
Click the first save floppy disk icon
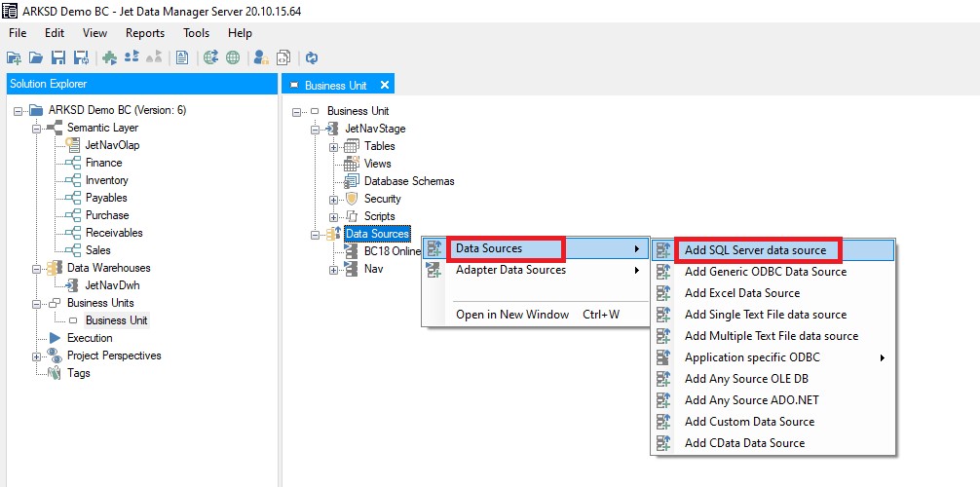click(58, 57)
